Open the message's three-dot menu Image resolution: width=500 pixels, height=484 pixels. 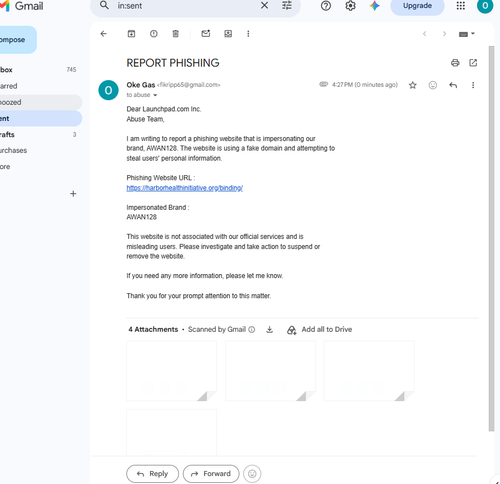[x=473, y=85]
